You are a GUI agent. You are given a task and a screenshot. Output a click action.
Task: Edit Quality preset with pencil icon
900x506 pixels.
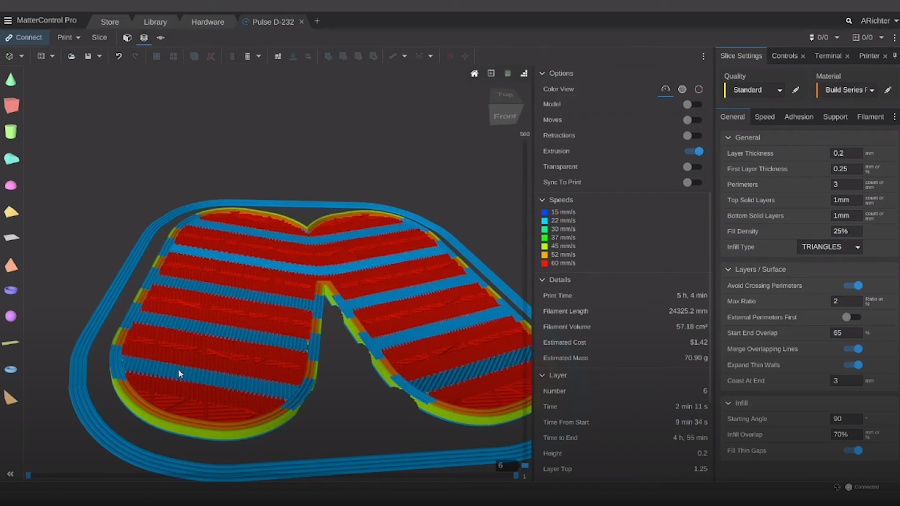coord(796,90)
